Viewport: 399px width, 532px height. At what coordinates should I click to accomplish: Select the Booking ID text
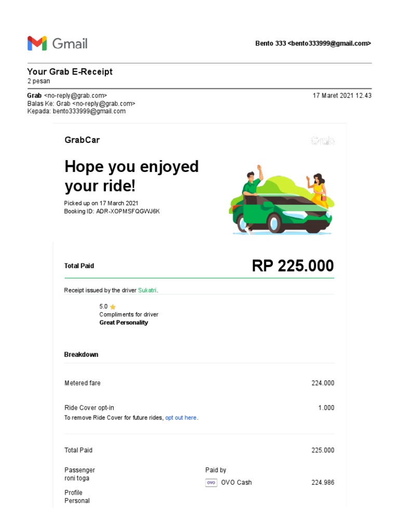(112, 211)
